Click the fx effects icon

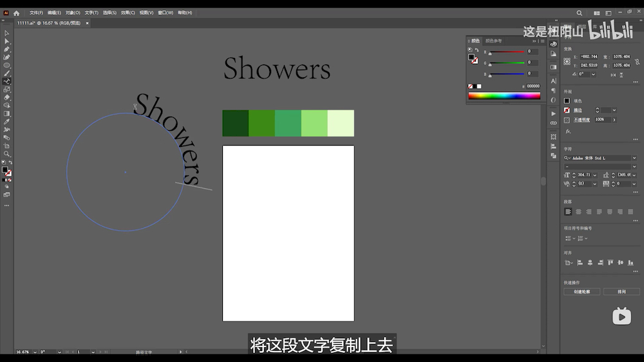(x=568, y=131)
